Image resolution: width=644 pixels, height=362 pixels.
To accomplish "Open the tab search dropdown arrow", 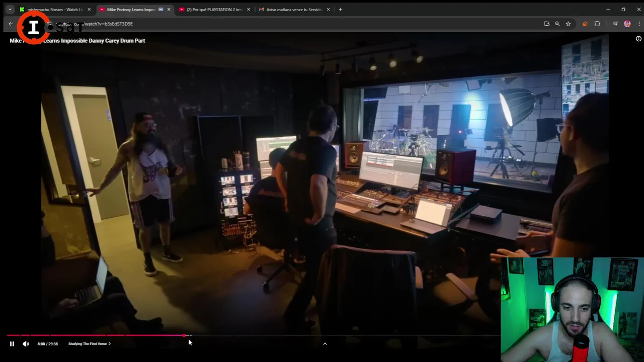I will pyautogui.click(x=10, y=10).
